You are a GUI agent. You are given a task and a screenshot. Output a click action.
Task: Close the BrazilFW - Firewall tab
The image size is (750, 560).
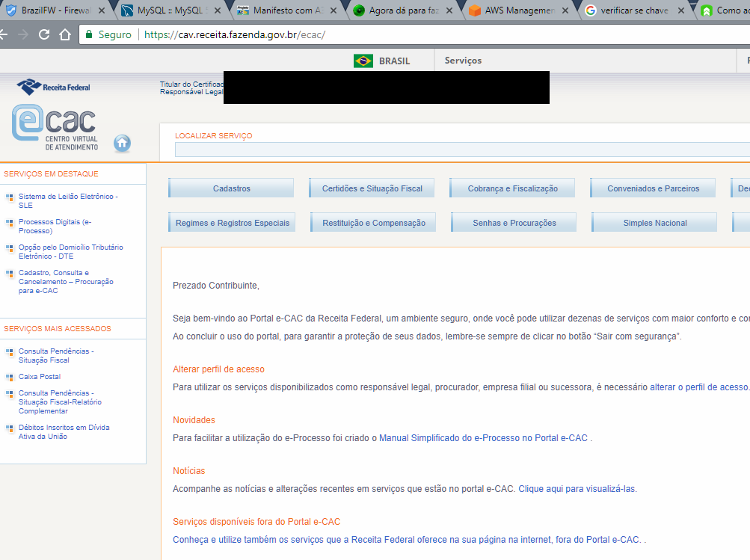102,10
